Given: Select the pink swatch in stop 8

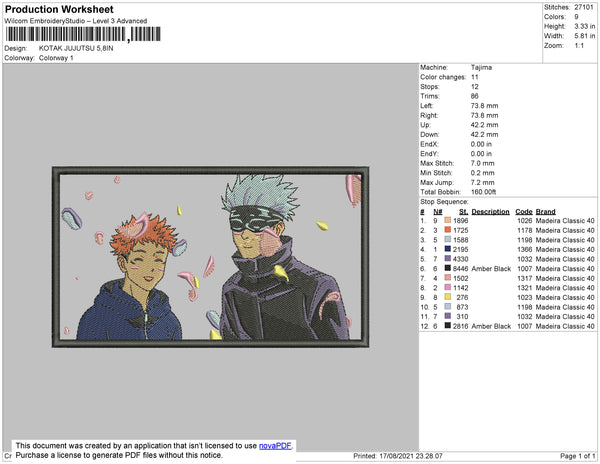Looking at the screenshot, I should [447, 288].
